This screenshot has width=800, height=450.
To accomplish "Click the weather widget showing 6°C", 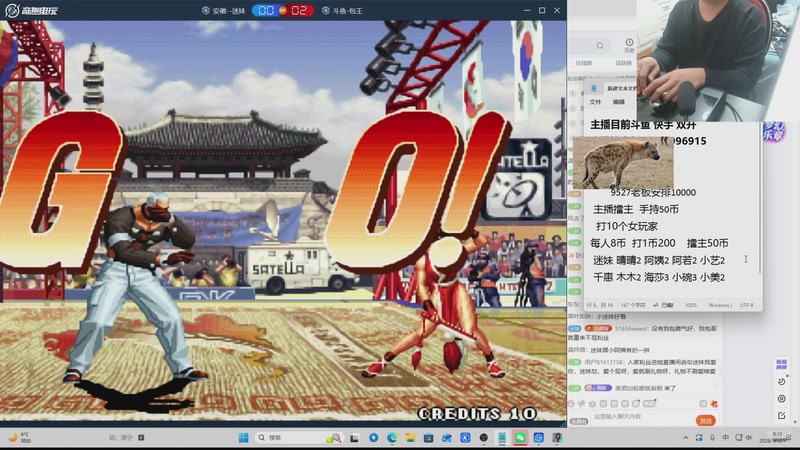I will [x=19, y=437].
